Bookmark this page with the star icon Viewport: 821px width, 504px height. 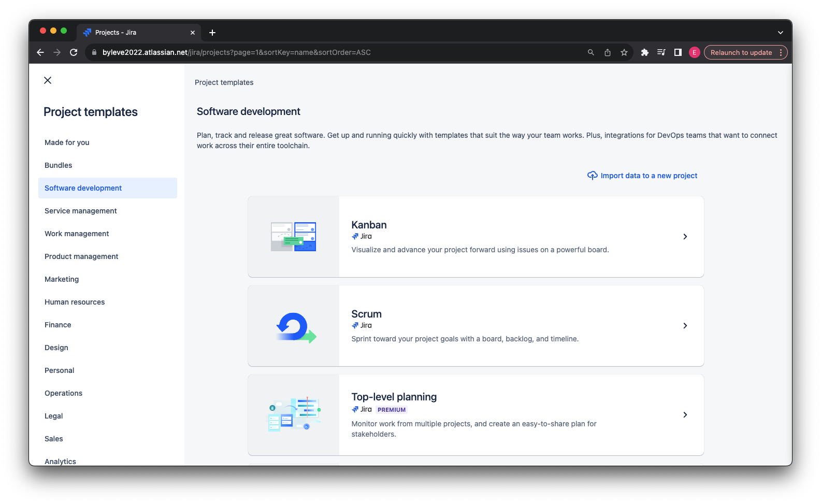coord(624,52)
